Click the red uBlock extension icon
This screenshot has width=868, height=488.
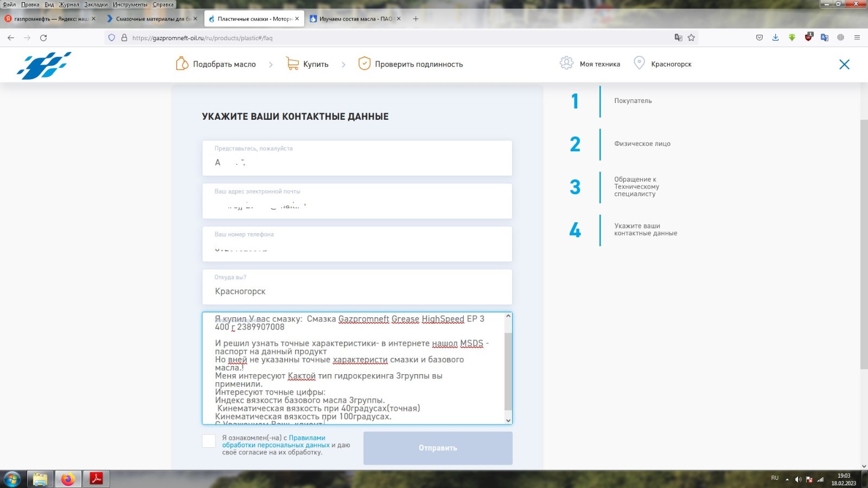pos(808,37)
